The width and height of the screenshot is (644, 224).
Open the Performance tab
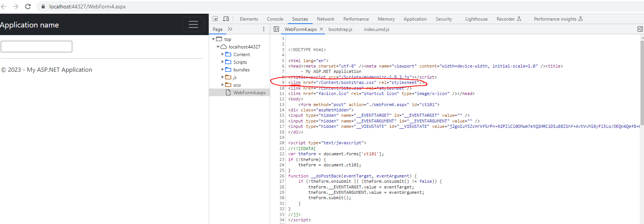(x=356, y=19)
